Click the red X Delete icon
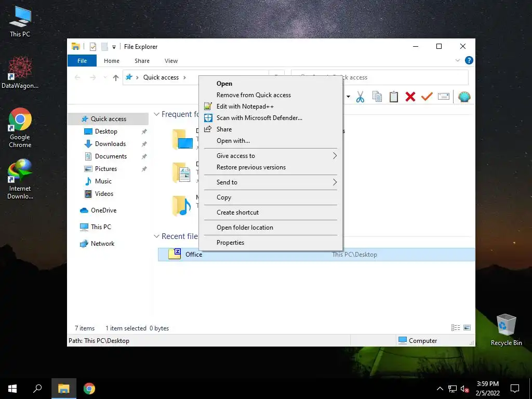The height and width of the screenshot is (399, 532). 410,97
